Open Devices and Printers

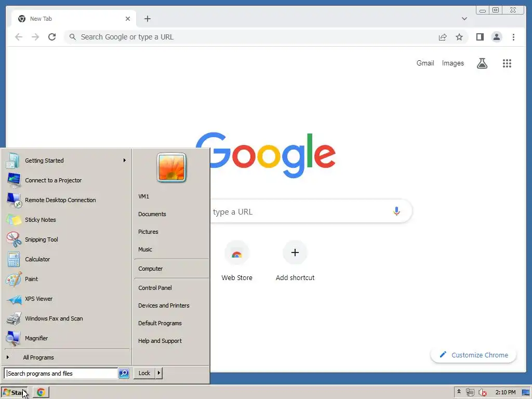coord(171,305)
